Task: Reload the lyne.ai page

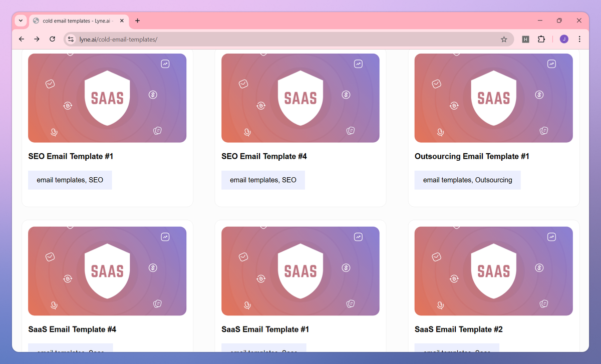Action: point(52,39)
